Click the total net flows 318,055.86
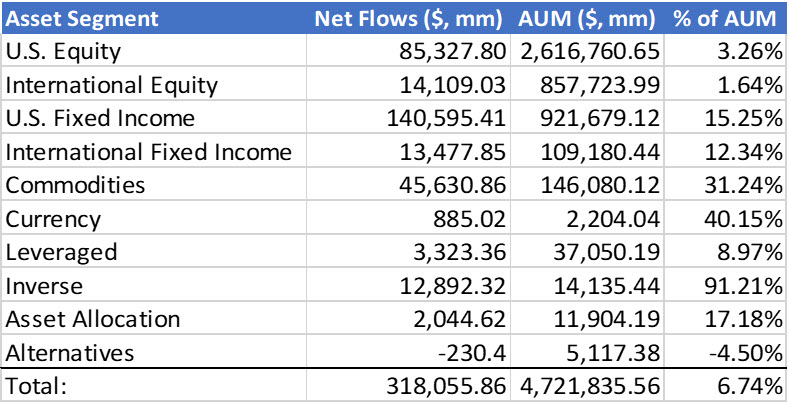 [447, 386]
